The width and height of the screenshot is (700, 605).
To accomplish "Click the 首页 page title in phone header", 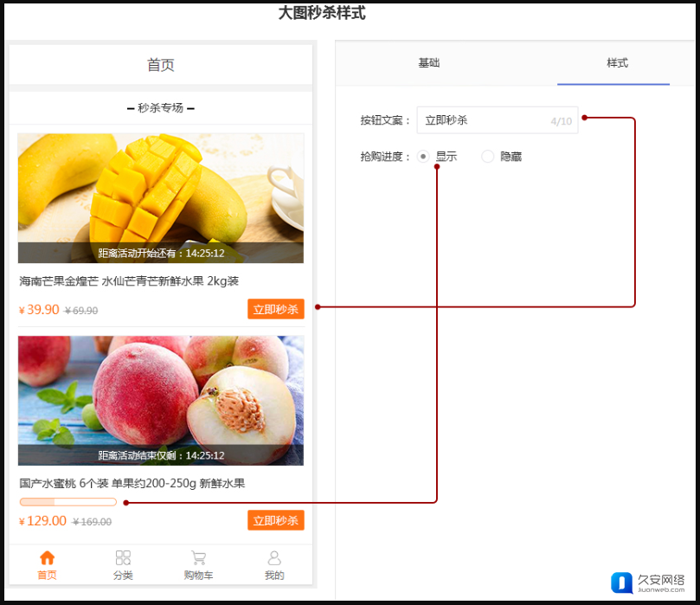I will [161, 65].
